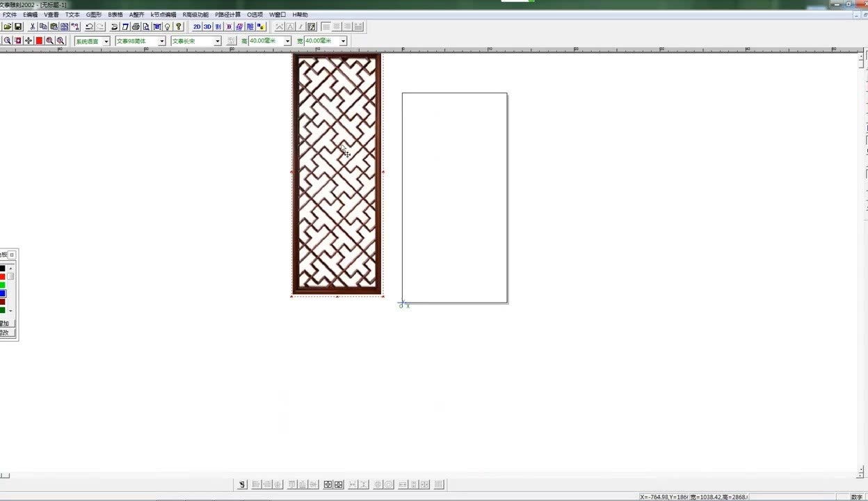Screen dimensions: 868x501
Task: Switch to 2D view mode
Action: [x=197, y=26]
